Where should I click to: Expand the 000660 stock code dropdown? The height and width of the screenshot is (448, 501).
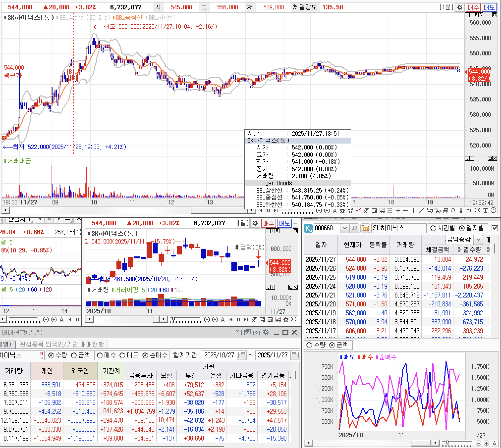pos(345,228)
